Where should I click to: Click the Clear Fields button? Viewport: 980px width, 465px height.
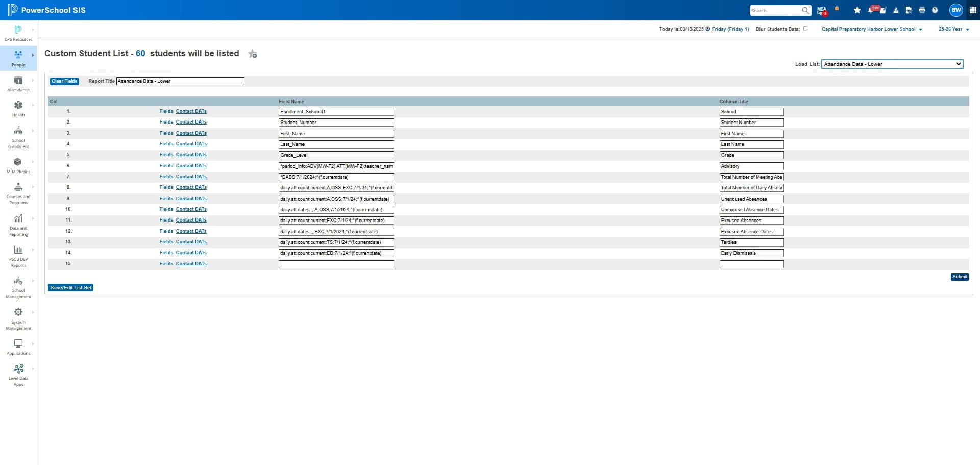(64, 81)
